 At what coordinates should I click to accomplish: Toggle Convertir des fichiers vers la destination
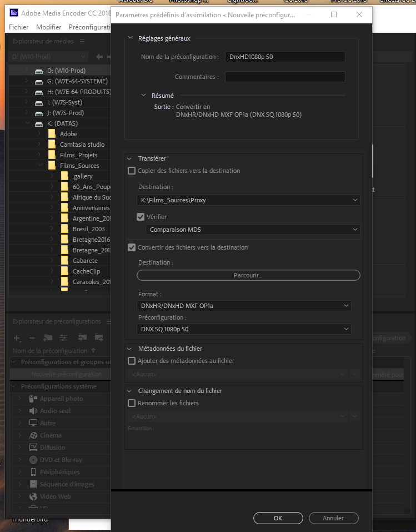pyautogui.click(x=132, y=247)
